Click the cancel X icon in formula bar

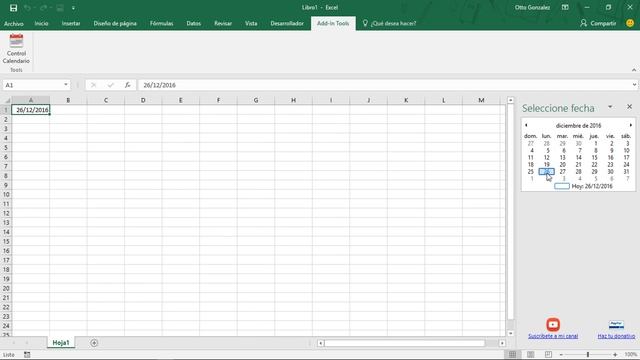(93, 85)
